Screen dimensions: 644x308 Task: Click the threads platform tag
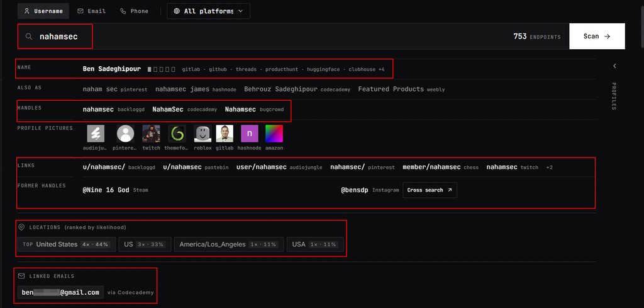tap(246, 69)
